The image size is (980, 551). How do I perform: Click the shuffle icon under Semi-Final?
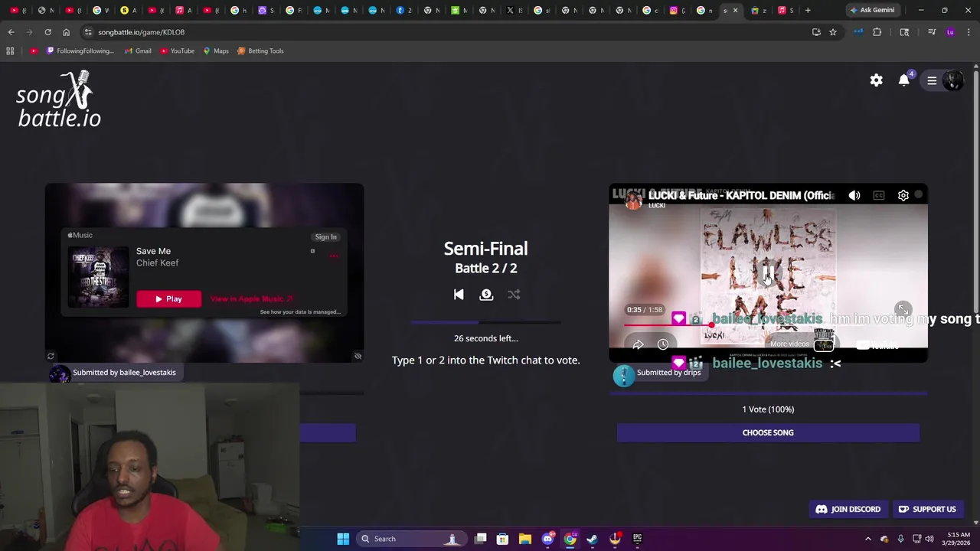point(514,295)
